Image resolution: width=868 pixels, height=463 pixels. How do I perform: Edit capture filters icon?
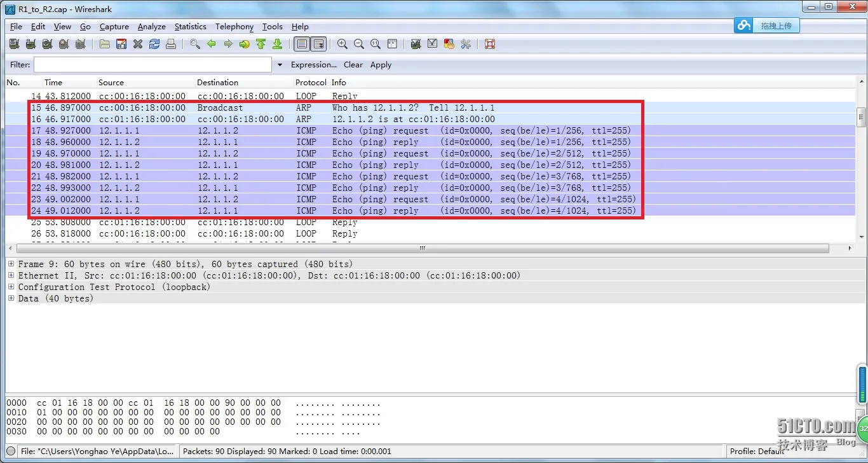pos(416,44)
